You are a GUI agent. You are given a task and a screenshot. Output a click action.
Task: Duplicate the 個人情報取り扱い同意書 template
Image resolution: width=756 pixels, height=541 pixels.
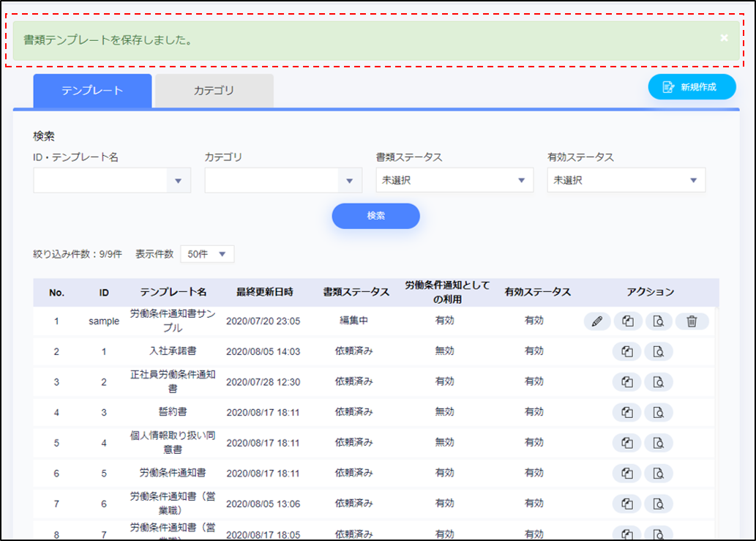click(626, 443)
